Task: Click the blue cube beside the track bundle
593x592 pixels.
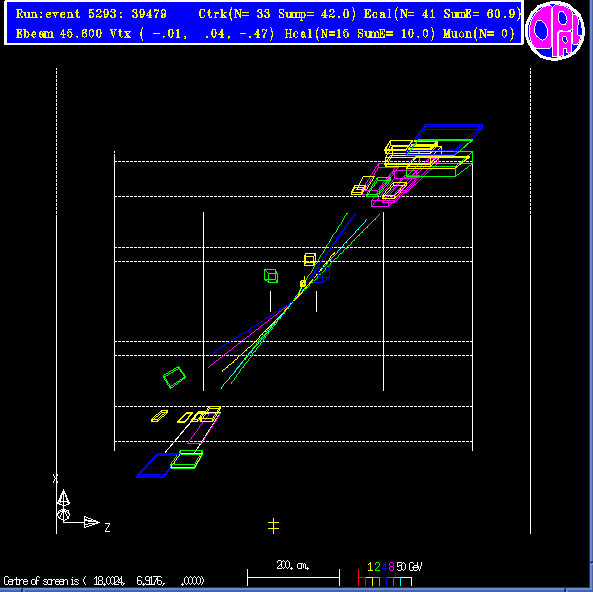Action: coord(322,275)
